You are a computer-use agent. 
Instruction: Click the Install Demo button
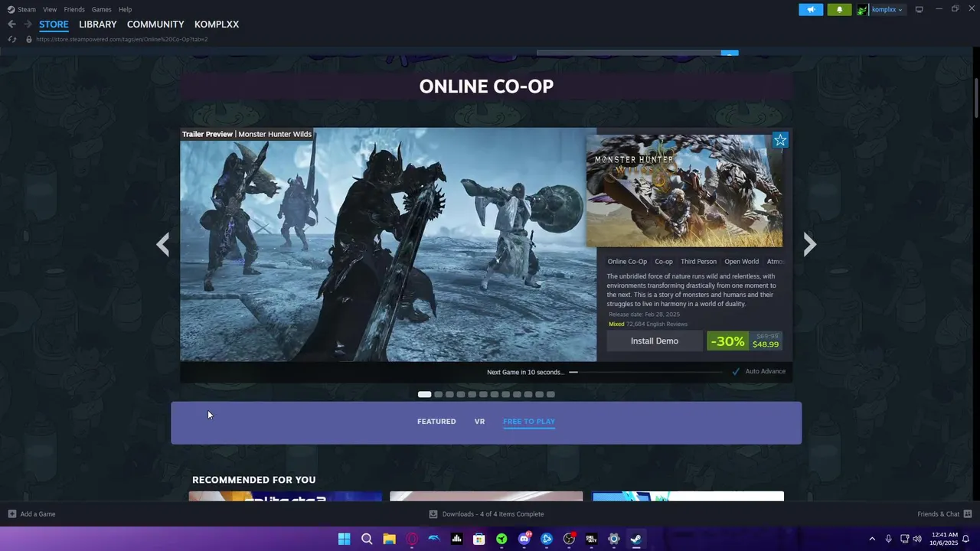655,341
